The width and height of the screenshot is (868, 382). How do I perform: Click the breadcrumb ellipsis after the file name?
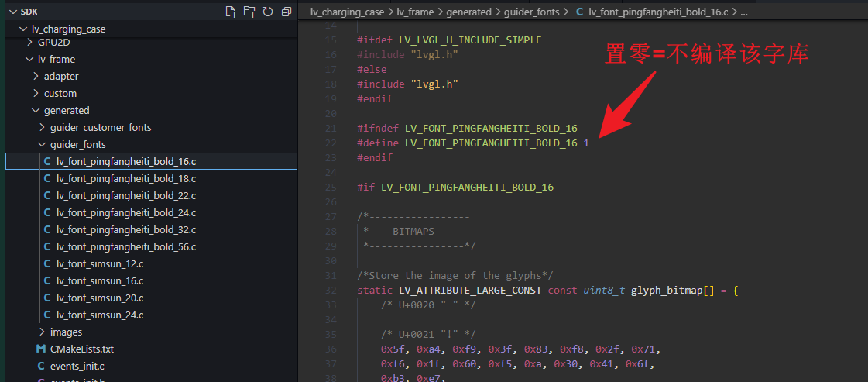pyautogui.click(x=744, y=12)
